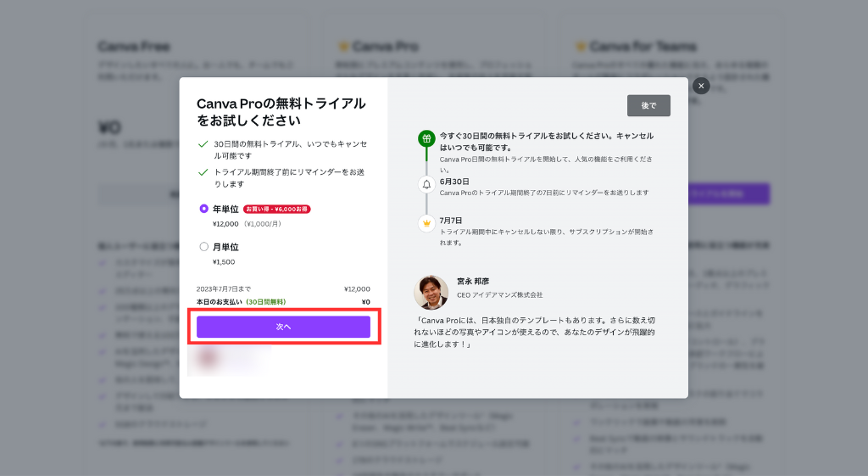Click the 今すぐ30日間の無料トライアル bold text
This screenshot has height=476, width=868.
[547, 142]
